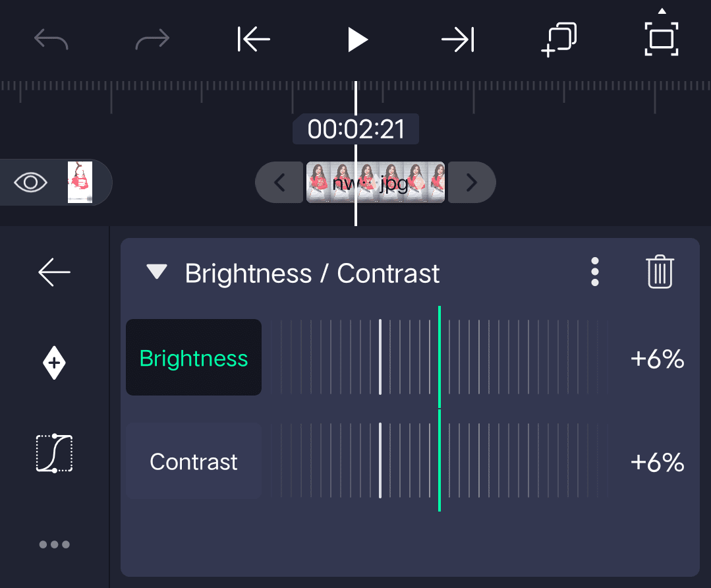Image resolution: width=711 pixels, height=588 pixels.
Task: Click the left chevron beside the clip
Action: [279, 182]
